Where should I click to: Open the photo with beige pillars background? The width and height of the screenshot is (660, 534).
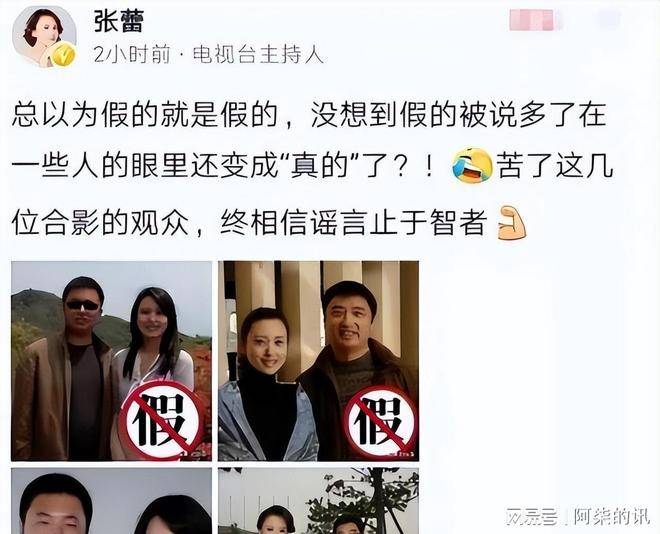(x=319, y=361)
